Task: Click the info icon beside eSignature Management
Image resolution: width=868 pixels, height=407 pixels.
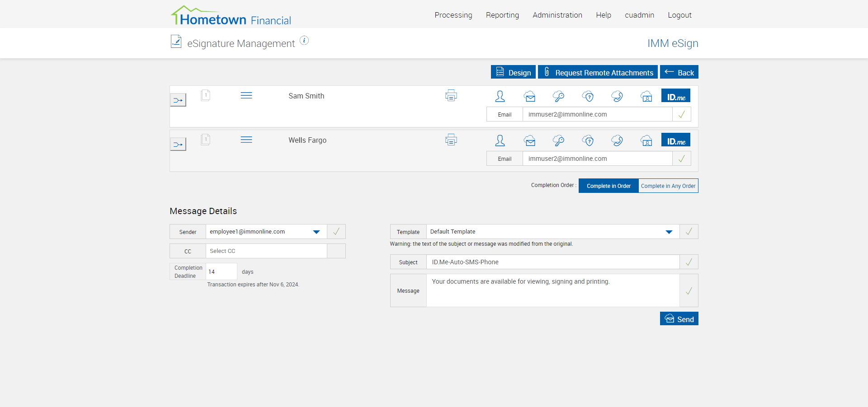Action: [x=304, y=41]
